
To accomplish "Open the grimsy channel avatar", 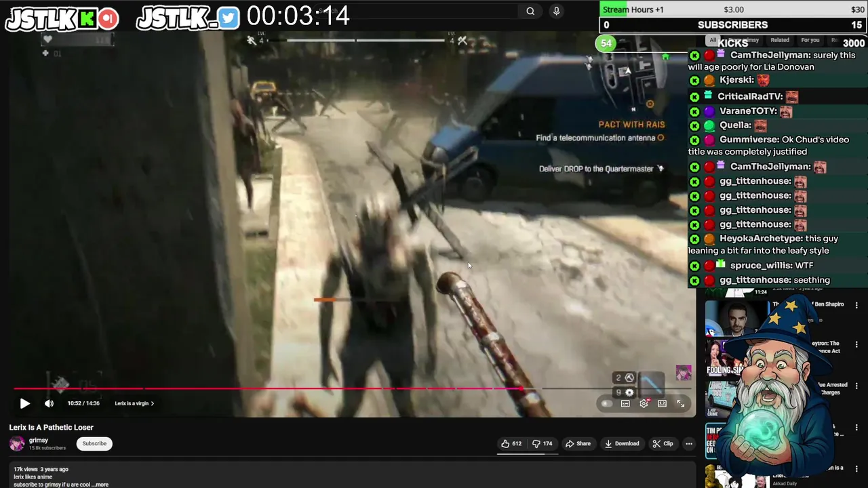I will [x=17, y=444].
